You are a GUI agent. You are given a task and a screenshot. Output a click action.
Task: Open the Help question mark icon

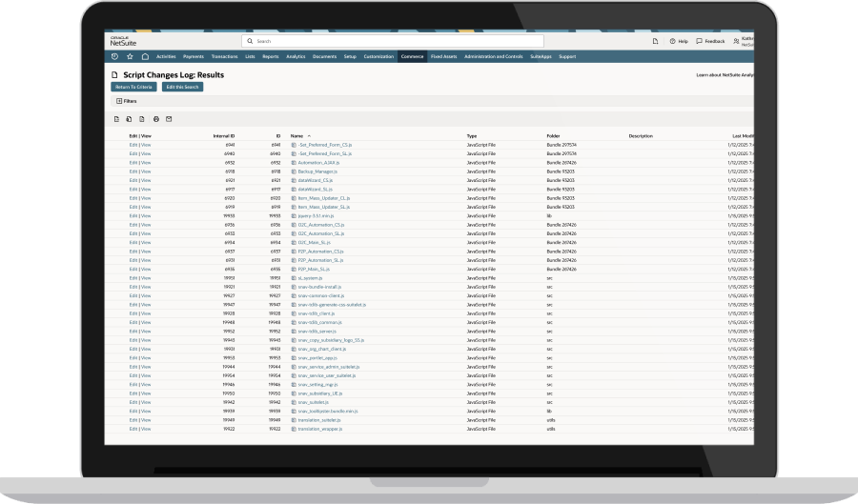tap(672, 41)
